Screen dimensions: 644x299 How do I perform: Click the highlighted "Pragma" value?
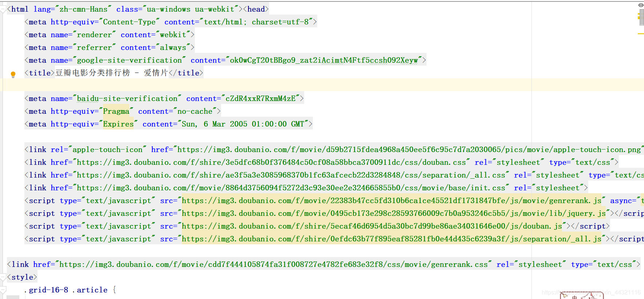coord(116,111)
